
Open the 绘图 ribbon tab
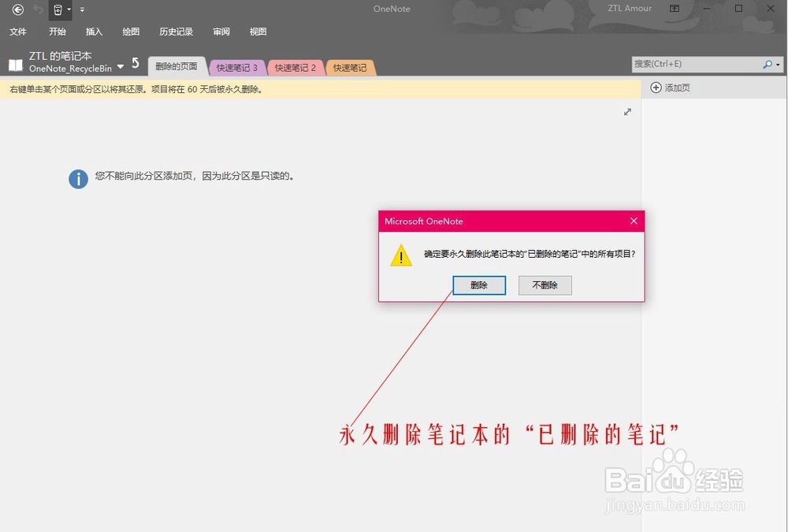click(x=131, y=32)
